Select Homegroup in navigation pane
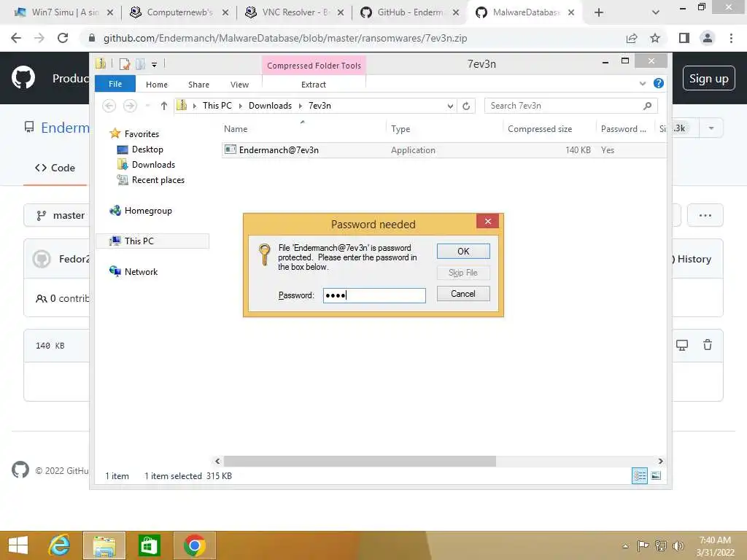 pyautogui.click(x=147, y=211)
